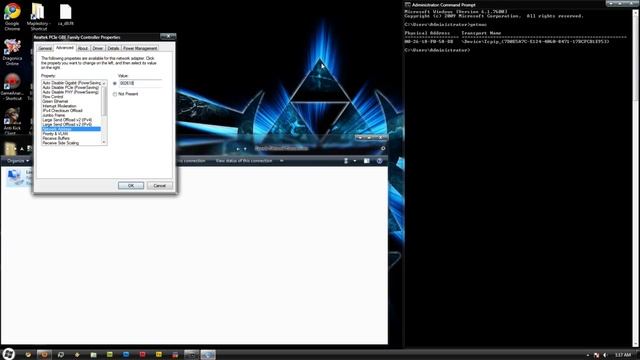Click the clock in the taskbar

click(x=623, y=355)
